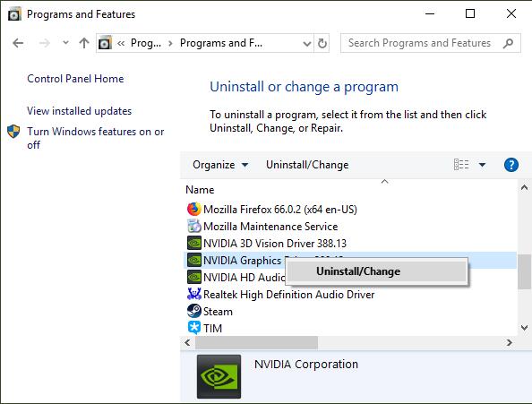
Task: Click NVIDIA 3D Vision Driver icon
Action: [194, 243]
